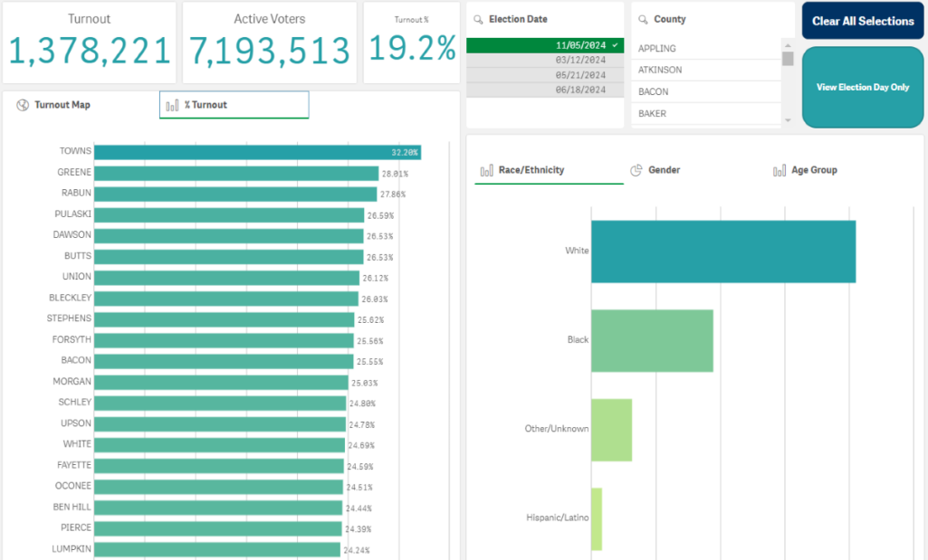Open the Gender tab
928x560 pixels.
(664, 170)
